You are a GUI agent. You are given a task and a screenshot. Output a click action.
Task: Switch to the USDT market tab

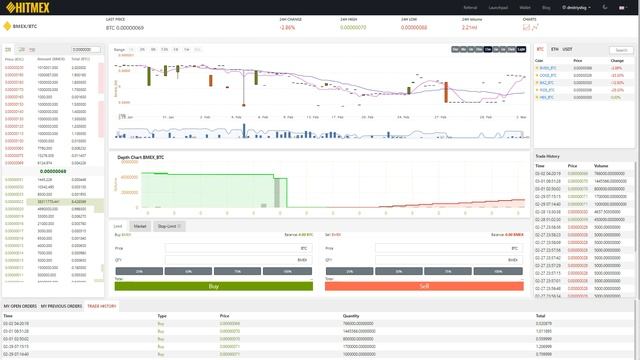tap(567, 49)
